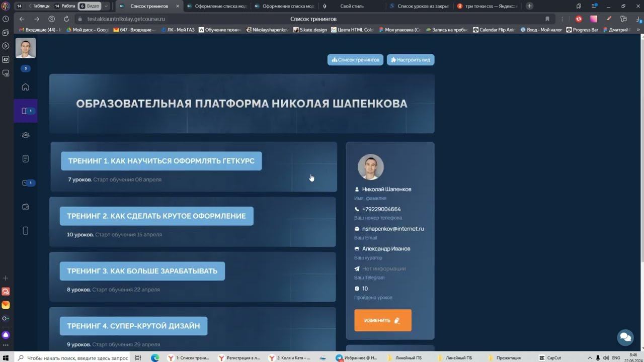This screenshot has height=362, width=644.
Task: Open the Цвета HTML Color bookmark
Action: (x=352, y=30)
